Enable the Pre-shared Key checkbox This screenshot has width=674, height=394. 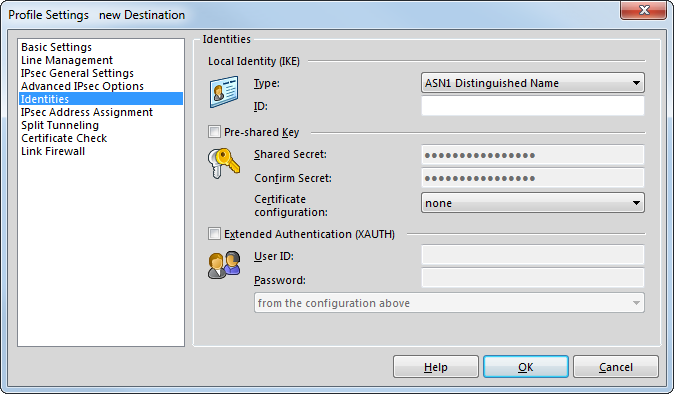214,131
